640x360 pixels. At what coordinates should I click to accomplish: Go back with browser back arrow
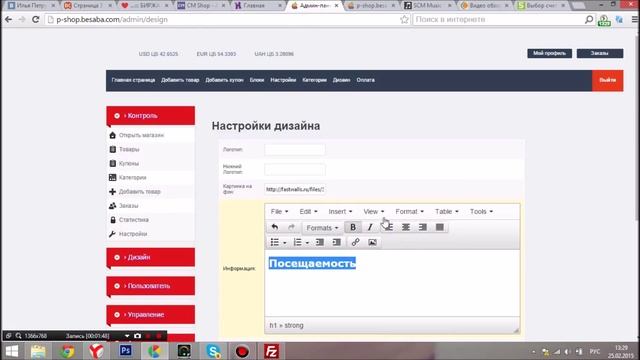8,19
